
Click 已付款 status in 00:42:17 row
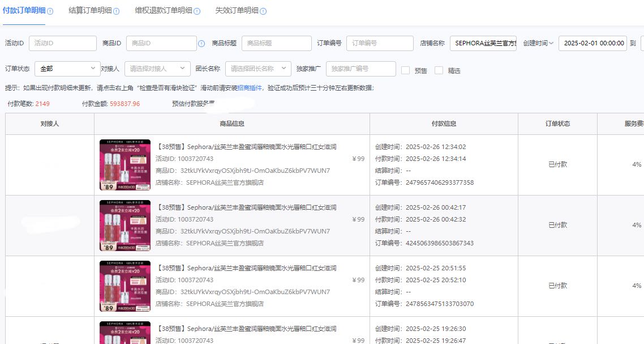pos(557,225)
